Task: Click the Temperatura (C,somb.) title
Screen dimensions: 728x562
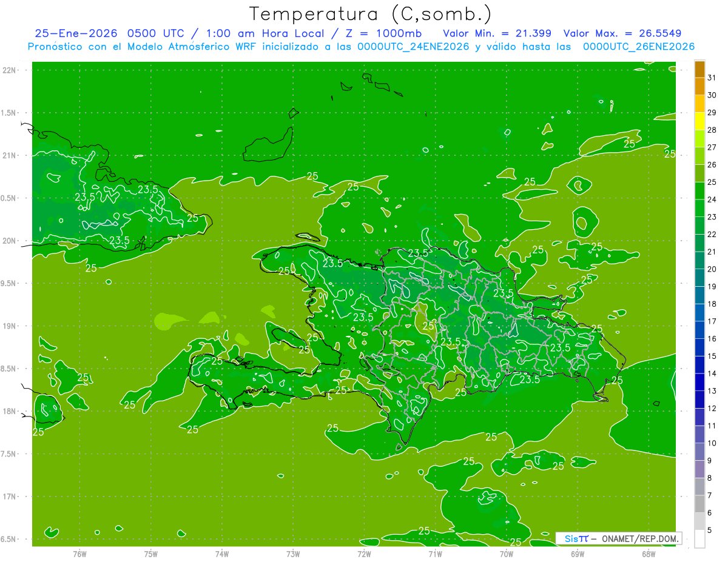Action: click(x=370, y=14)
